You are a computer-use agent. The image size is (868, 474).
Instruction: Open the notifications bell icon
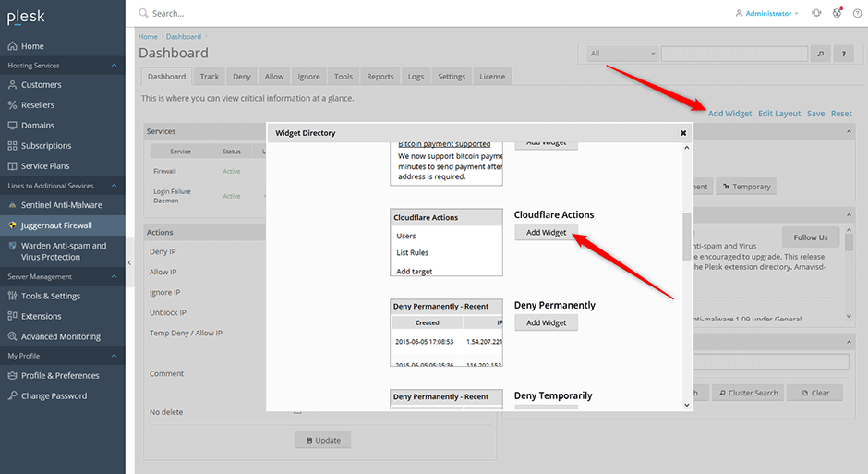point(816,13)
